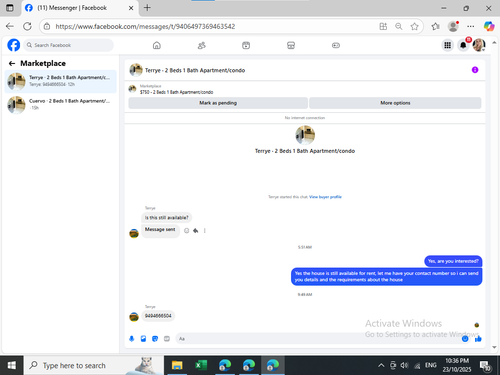The width and height of the screenshot is (500, 375).
Task: Click the Aa message input field
Action: [x=317, y=339]
